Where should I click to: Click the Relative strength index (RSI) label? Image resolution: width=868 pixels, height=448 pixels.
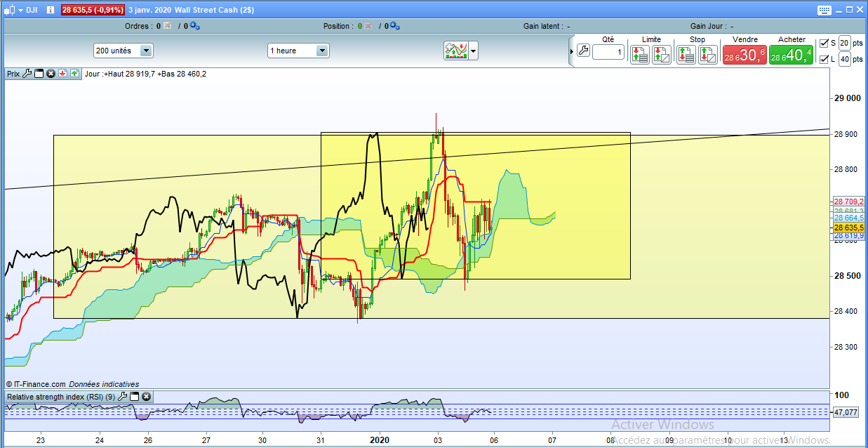[61, 397]
